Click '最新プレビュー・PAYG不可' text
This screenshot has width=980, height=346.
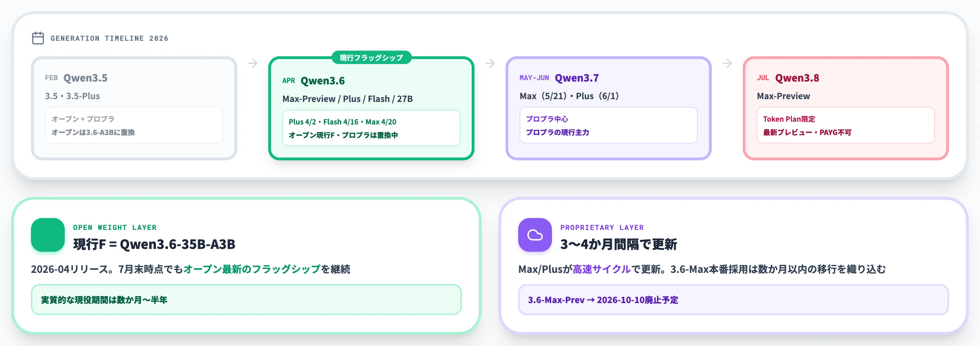click(807, 132)
